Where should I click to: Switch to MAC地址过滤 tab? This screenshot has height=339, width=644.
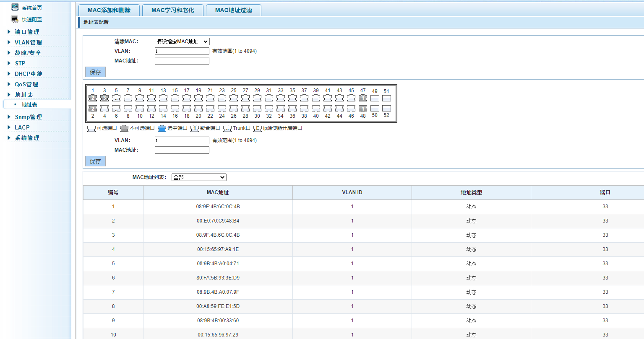234,10
